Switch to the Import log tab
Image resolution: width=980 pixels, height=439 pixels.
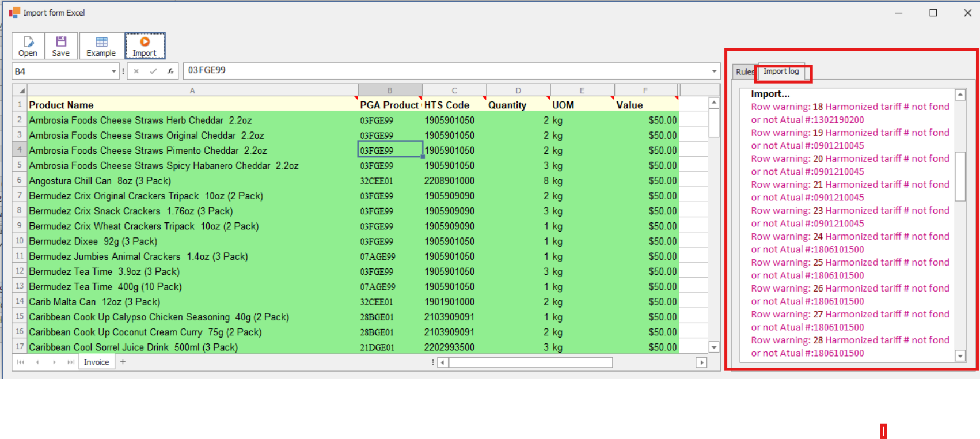pyautogui.click(x=781, y=71)
